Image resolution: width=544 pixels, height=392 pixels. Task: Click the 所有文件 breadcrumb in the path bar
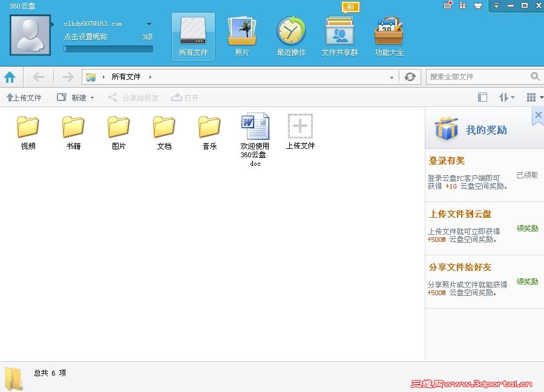tap(126, 77)
